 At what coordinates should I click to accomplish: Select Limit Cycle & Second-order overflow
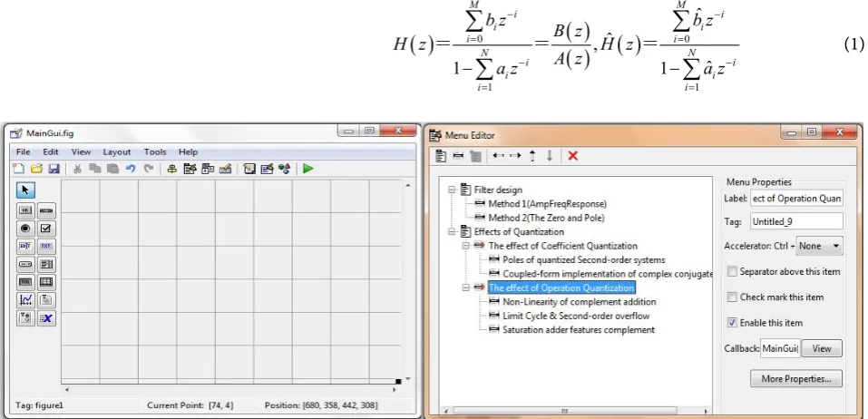[x=576, y=316]
